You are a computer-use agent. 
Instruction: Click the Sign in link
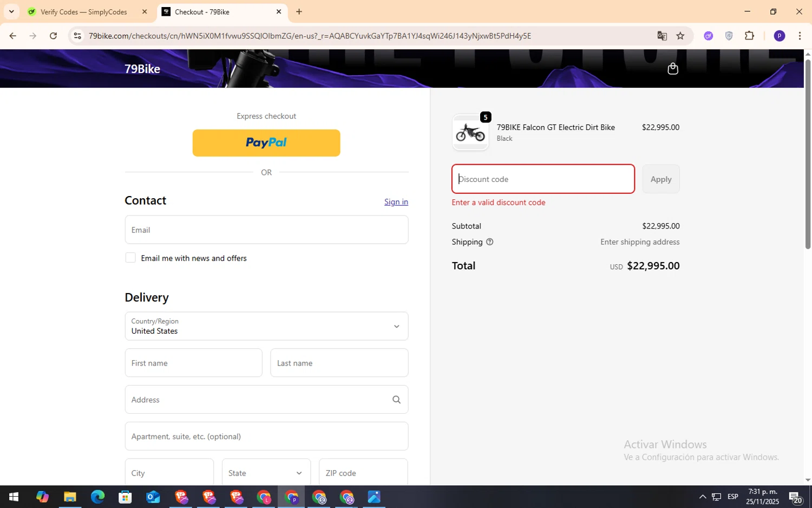click(396, 202)
